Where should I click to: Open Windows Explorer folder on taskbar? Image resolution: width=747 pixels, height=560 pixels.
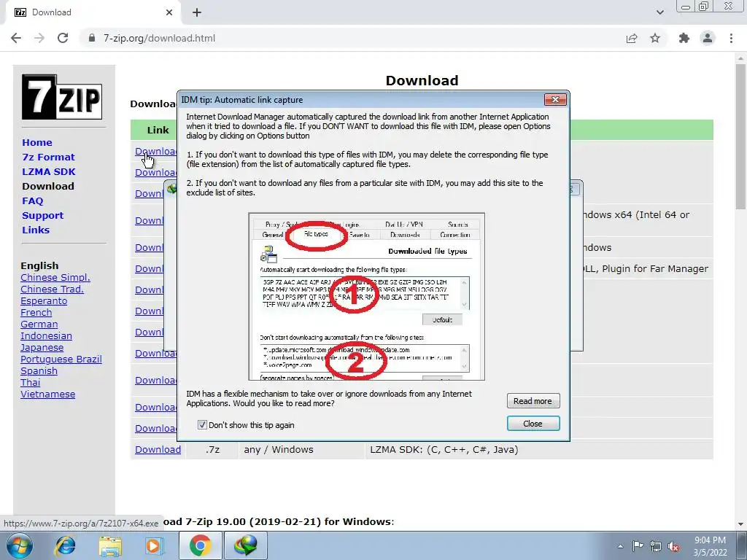110,545
